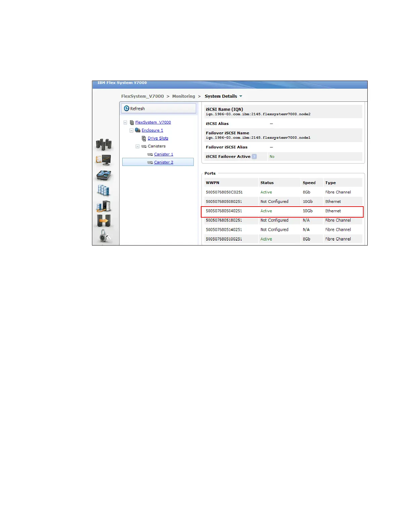Click the Type column header

coord(330,183)
